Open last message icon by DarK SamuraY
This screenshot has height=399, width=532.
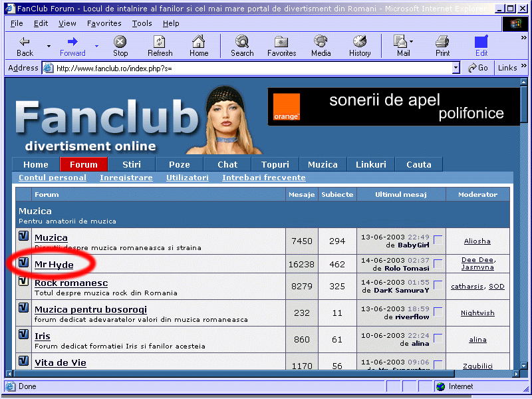438,285
